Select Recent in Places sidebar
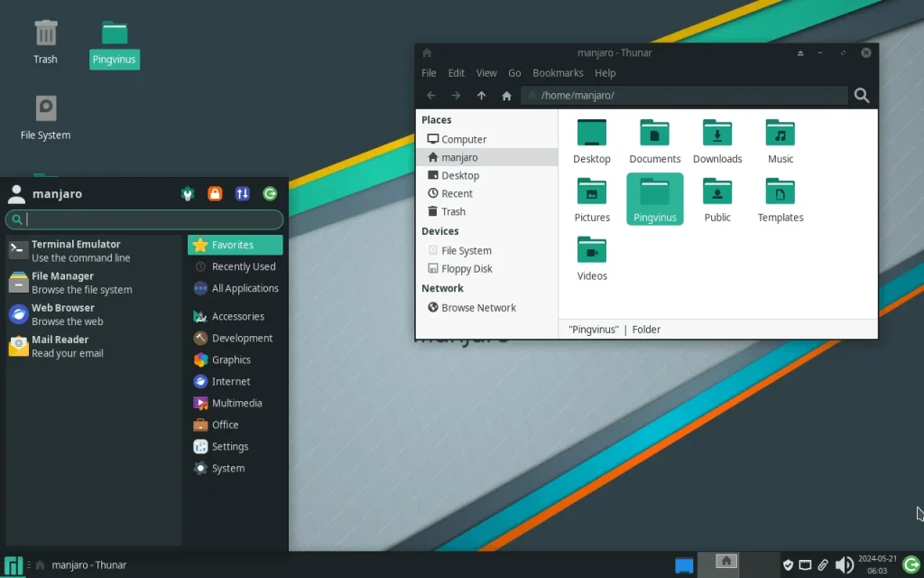Screen dimensions: 924x578 point(486,193)
